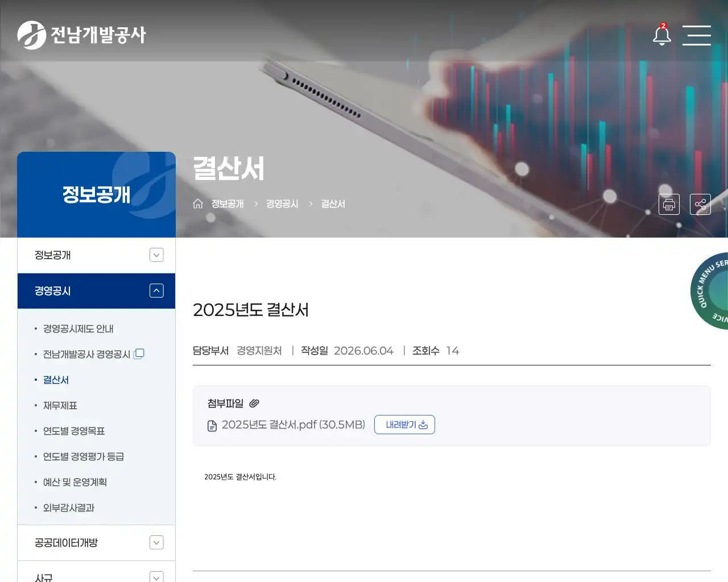
Task: Click the paperclip icon next to 첨부파일
Action: [254, 403]
